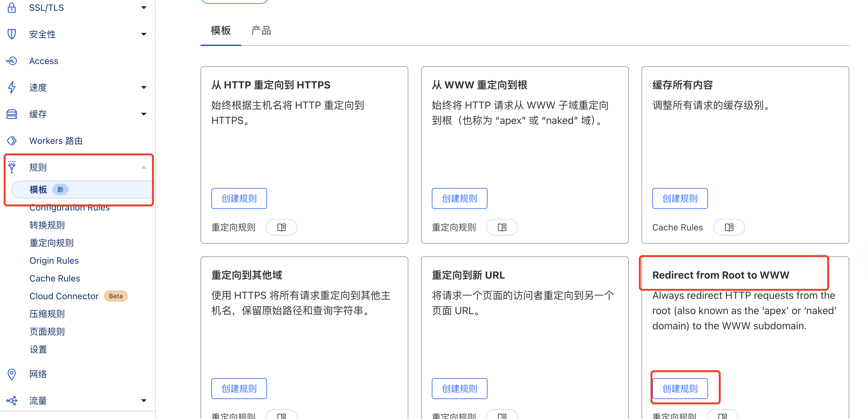868x419 pixels.
Task: Open docs book icon beside Cache Rules
Action: (729, 227)
